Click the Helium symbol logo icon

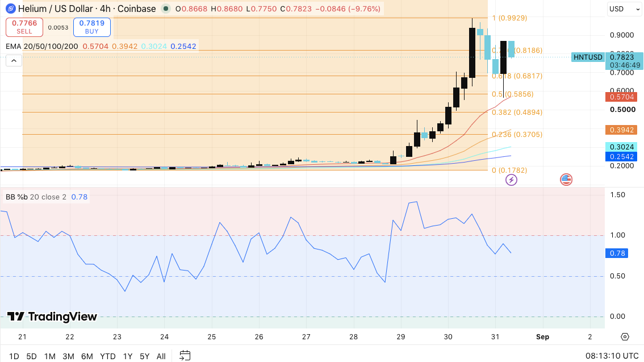11,9
